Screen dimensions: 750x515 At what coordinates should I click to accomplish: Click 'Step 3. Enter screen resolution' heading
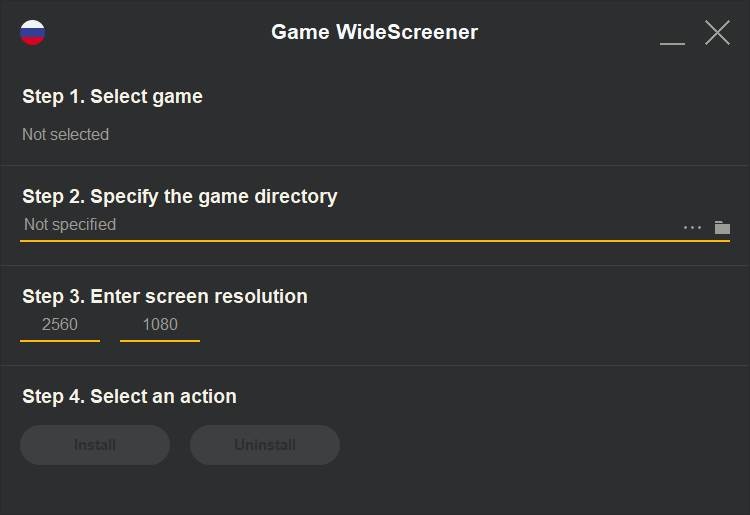tap(165, 296)
